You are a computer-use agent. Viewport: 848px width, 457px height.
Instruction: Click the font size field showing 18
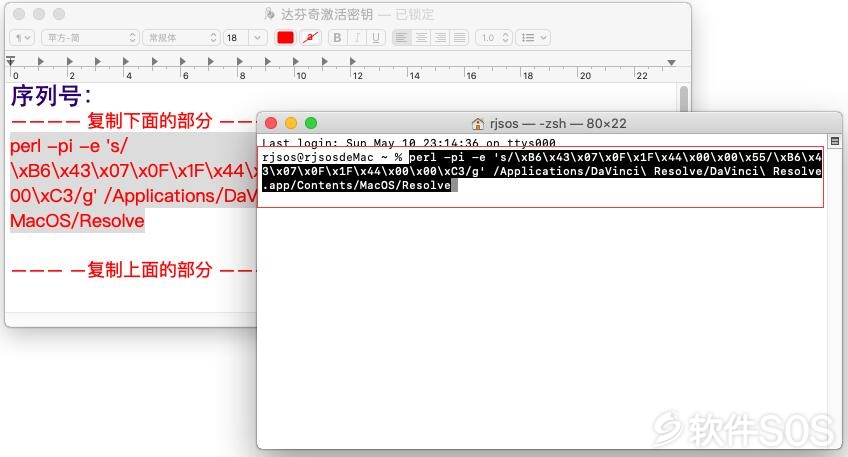point(236,37)
